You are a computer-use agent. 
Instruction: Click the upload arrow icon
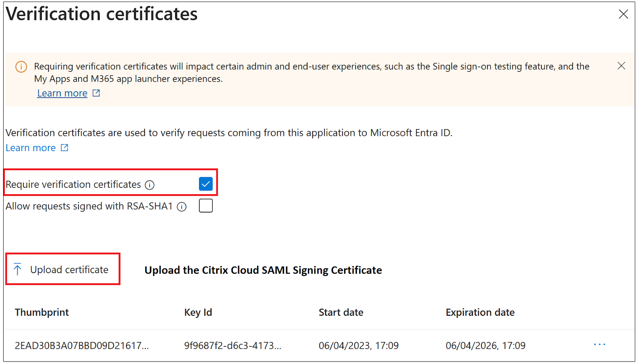(x=18, y=270)
